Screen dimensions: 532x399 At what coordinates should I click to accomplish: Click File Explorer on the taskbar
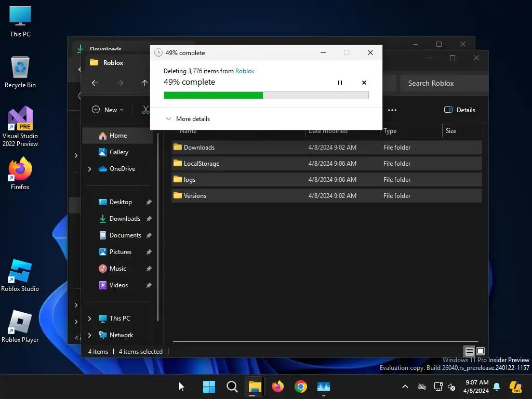pos(255,387)
